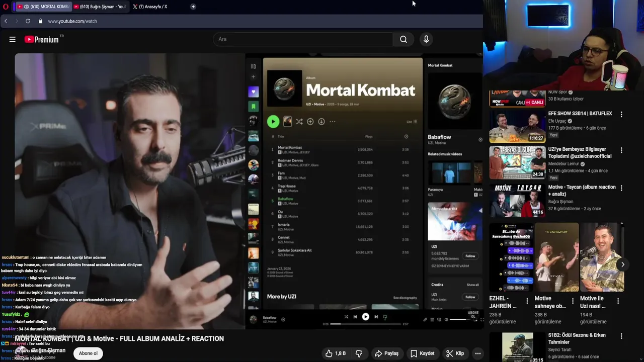Click Follow button beside UZI monthly listeners
The image size is (644, 362).
pos(470,256)
